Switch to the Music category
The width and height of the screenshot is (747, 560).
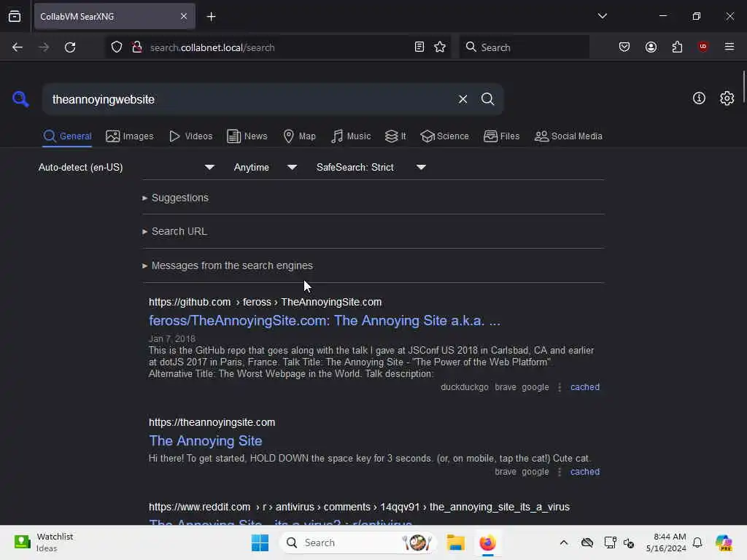(351, 136)
